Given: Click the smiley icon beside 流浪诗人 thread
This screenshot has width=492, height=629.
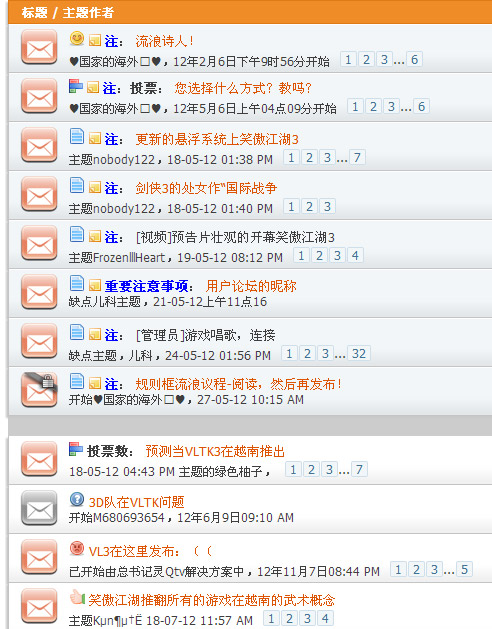Looking at the screenshot, I should click(x=77, y=39).
